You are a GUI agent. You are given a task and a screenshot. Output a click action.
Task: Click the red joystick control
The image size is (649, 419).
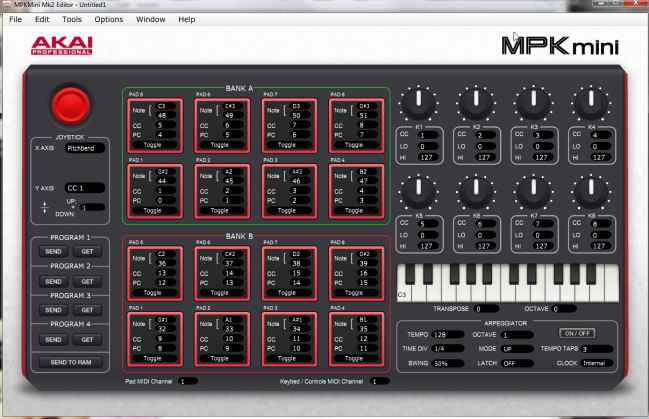[x=70, y=103]
